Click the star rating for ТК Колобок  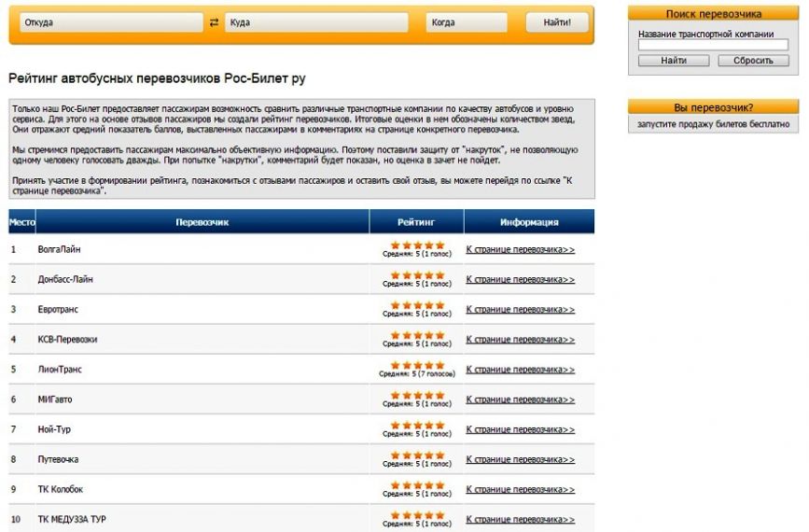[x=417, y=485]
